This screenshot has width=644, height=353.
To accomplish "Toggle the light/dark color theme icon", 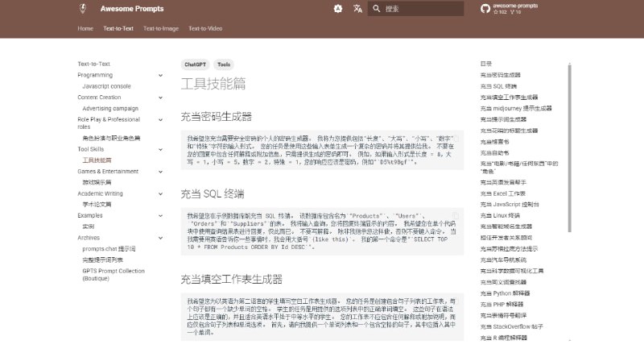I will [x=338, y=9].
